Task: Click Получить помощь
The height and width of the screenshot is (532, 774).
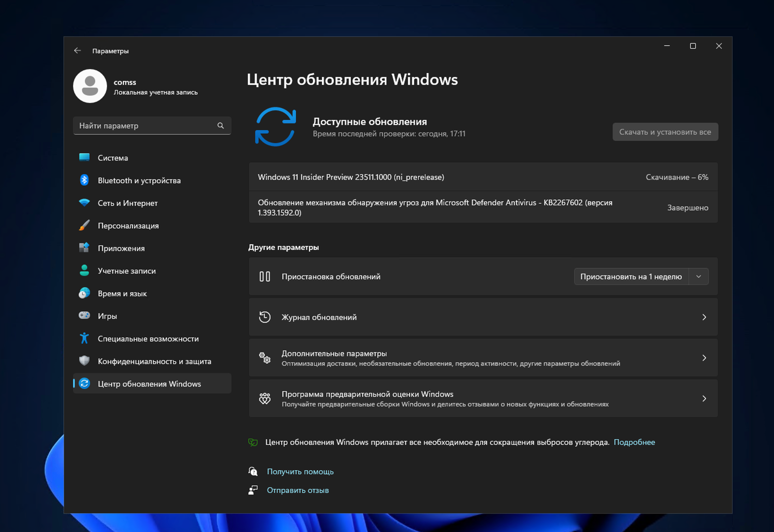Action: (x=300, y=471)
